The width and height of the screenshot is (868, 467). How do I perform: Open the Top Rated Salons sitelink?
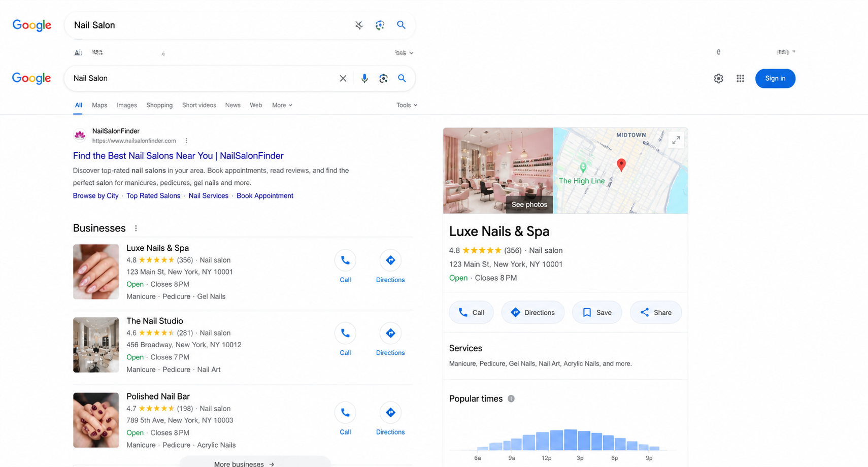(153, 195)
